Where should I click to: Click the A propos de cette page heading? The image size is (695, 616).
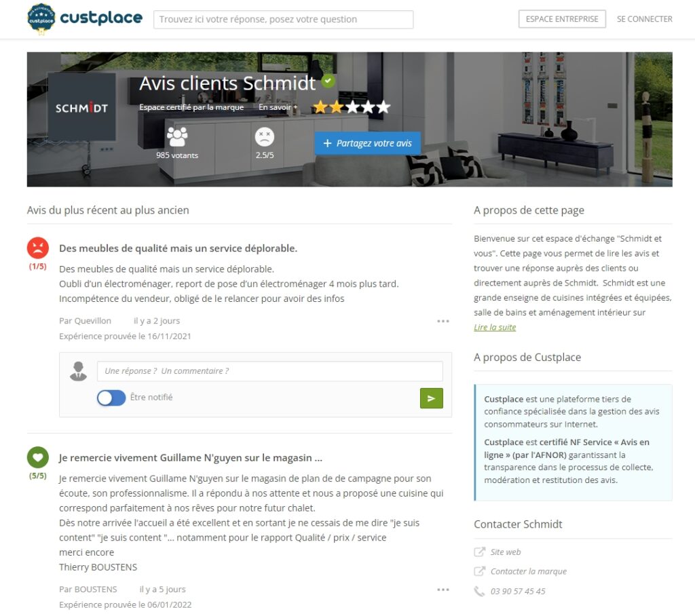pyautogui.click(x=529, y=210)
